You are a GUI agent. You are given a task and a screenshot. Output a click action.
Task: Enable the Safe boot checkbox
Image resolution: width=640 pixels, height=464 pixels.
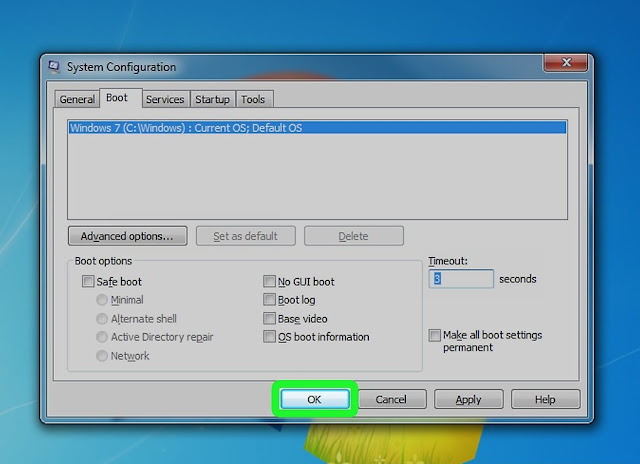tap(88, 281)
